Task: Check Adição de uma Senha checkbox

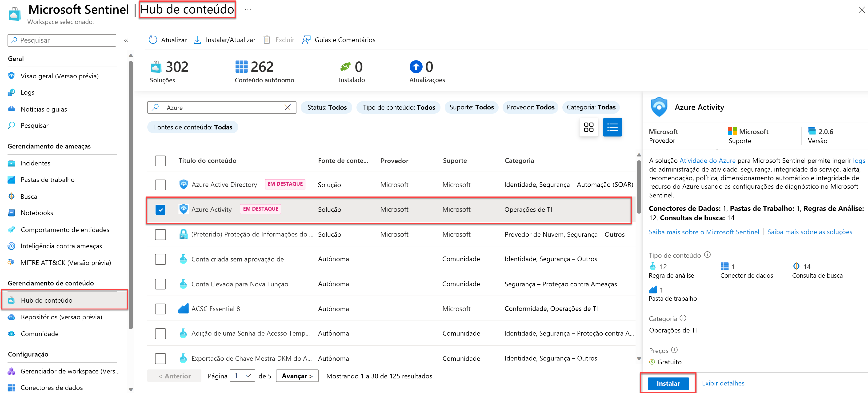Action: pos(160,333)
